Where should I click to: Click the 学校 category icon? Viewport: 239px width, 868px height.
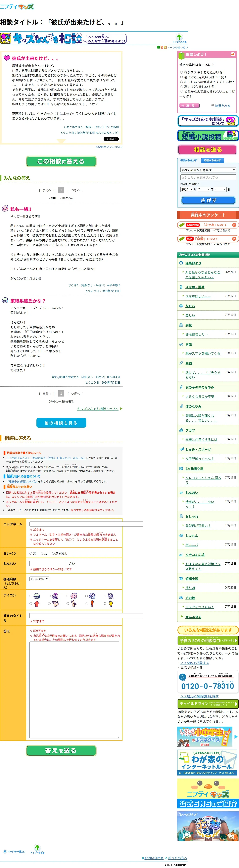click(181, 325)
